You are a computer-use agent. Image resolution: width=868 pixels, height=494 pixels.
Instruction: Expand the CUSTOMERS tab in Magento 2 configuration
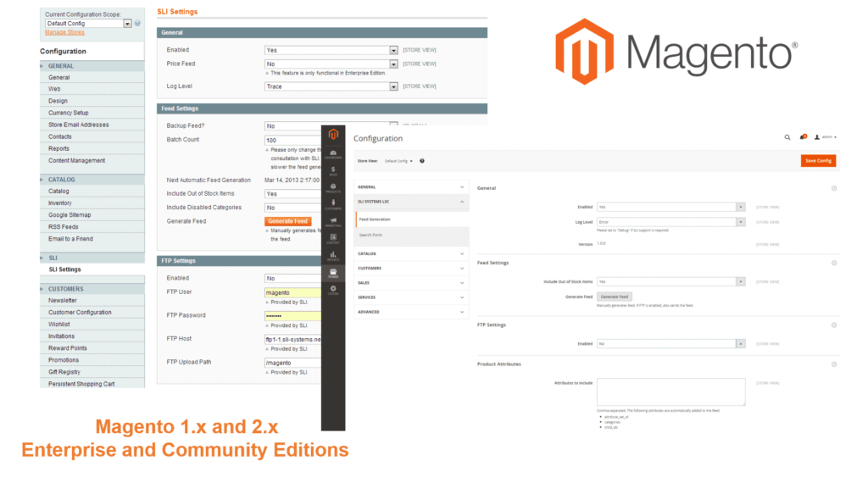click(411, 269)
